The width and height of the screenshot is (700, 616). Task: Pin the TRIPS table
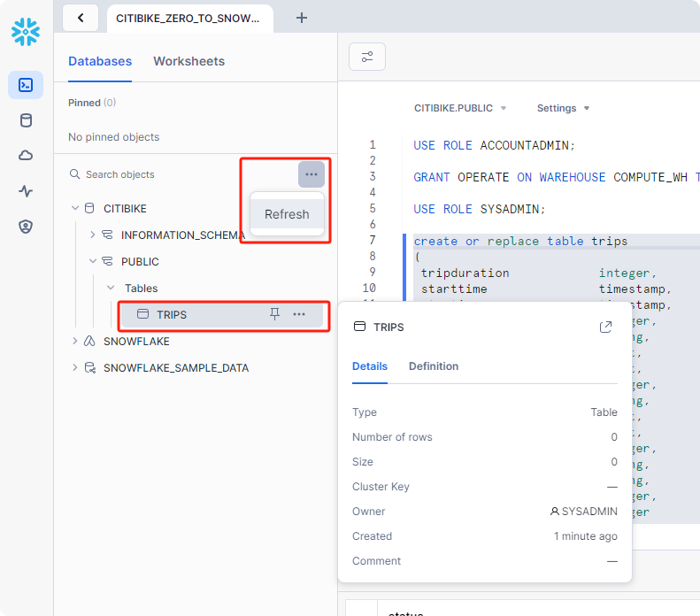pyautogui.click(x=275, y=314)
